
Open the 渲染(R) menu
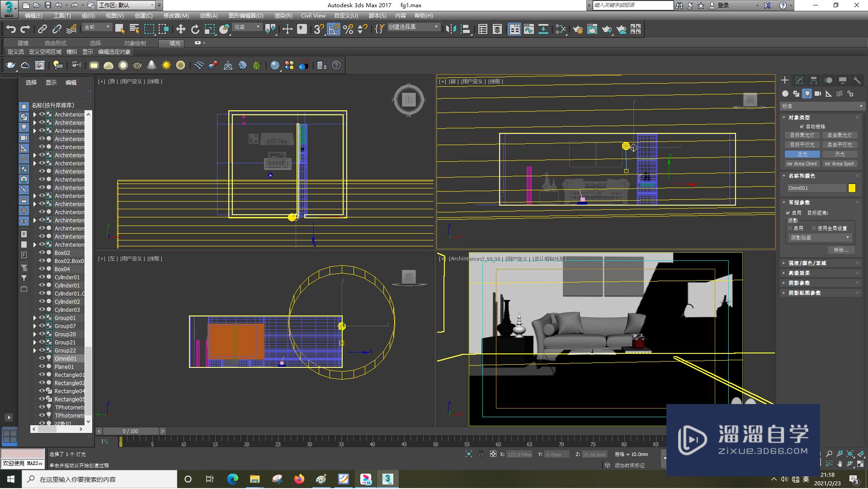pyautogui.click(x=283, y=15)
